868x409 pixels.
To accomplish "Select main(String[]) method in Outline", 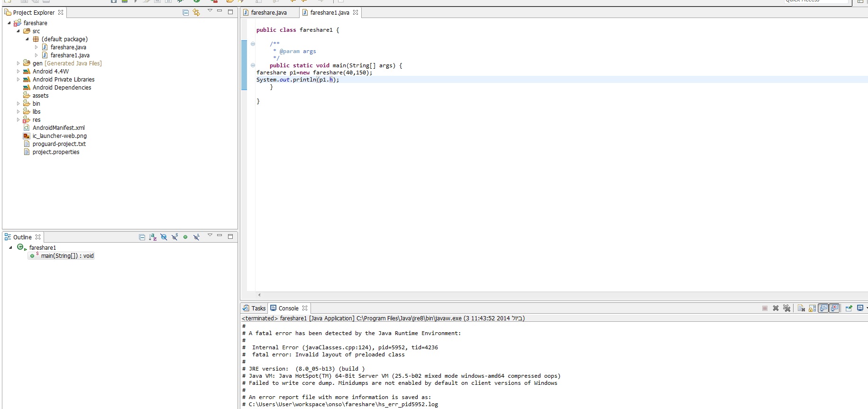I will [x=67, y=256].
